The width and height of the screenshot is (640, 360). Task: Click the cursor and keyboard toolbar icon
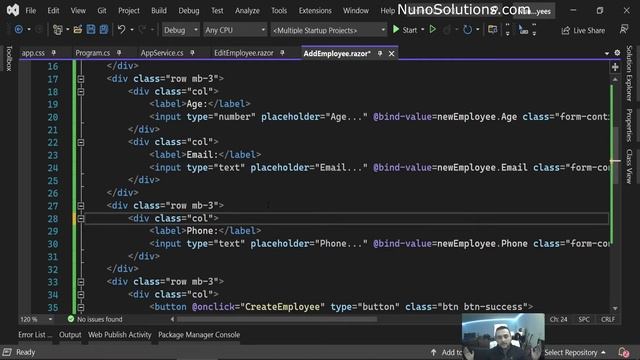523,29
